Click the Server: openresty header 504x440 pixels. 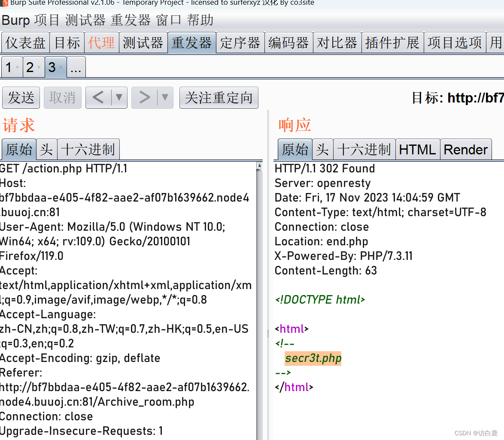tap(322, 183)
